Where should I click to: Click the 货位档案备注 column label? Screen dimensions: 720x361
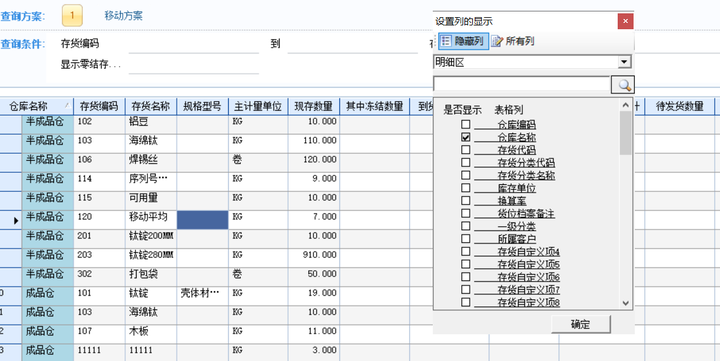tap(526, 214)
